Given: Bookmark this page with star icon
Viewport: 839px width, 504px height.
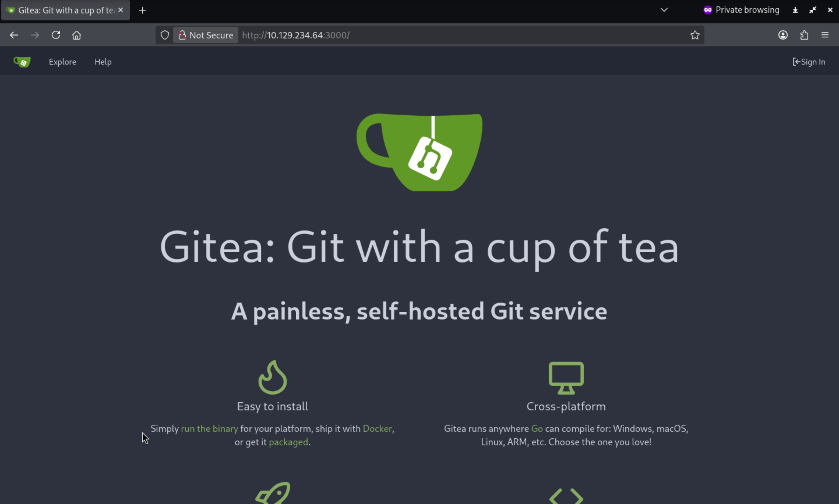Looking at the screenshot, I should [695, 35].
